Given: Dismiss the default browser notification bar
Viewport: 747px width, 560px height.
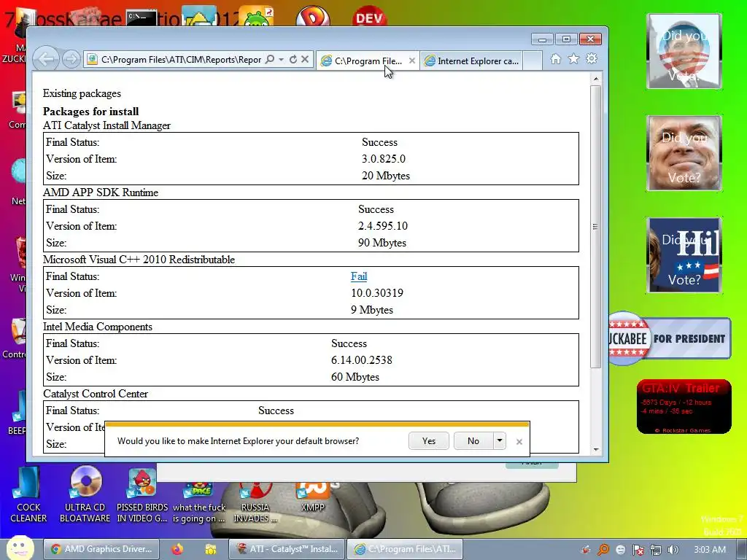Looking at the screenshot, I should click(519, 442).
